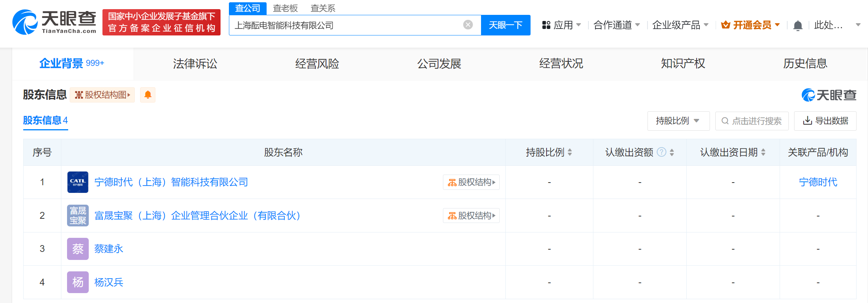Click the 天眼一下 search button
The image size is (868, 303).
(x=505, y=25)
